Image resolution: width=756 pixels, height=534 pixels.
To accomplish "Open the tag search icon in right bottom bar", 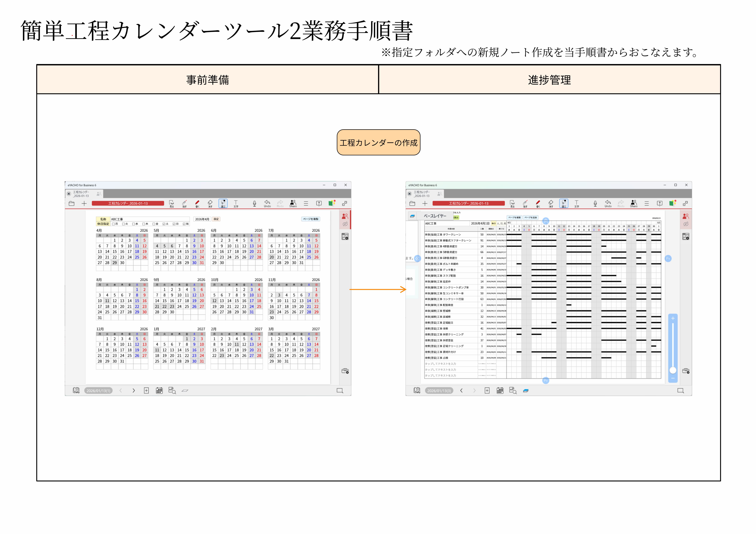I will click(513, 390).
